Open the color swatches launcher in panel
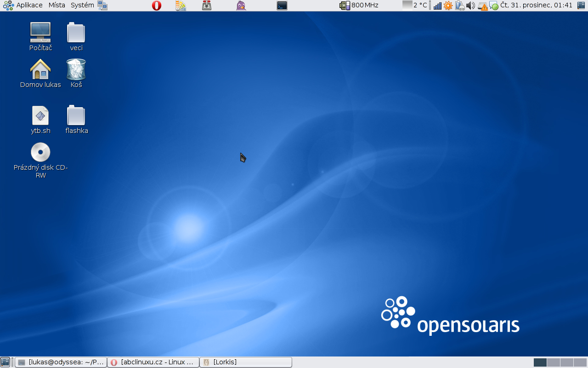 pyautogui.click(x=181, y=6)
